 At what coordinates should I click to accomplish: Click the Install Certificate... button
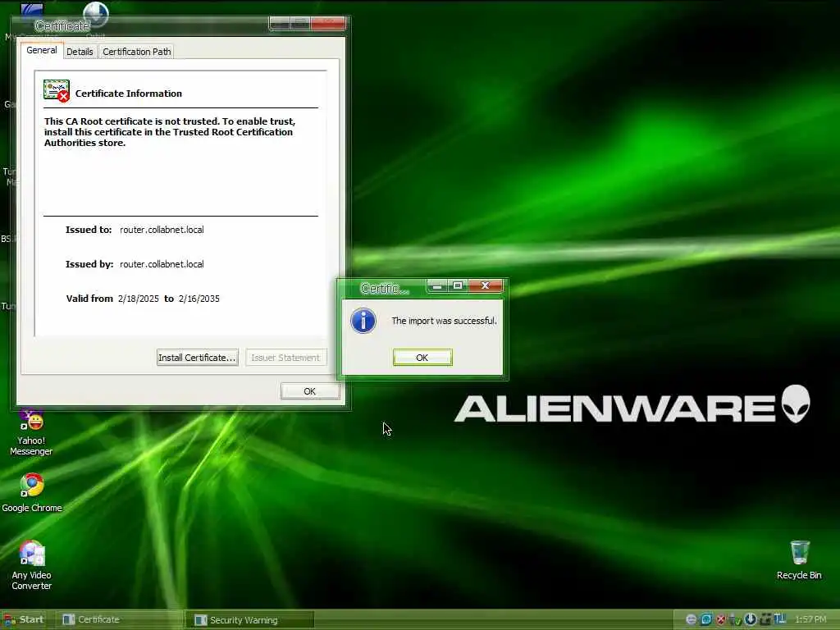[x=197, y=358]
